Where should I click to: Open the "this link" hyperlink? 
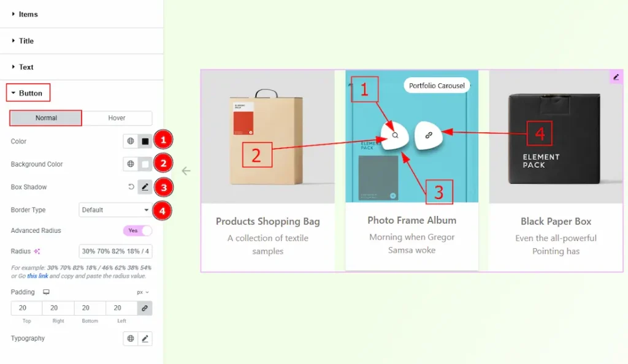tap(37, 276)
